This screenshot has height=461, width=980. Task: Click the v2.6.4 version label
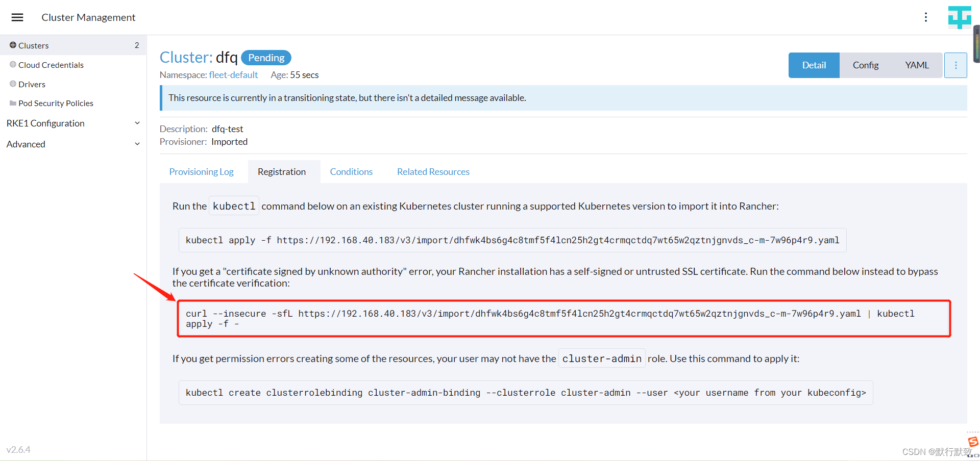(18, 450)
